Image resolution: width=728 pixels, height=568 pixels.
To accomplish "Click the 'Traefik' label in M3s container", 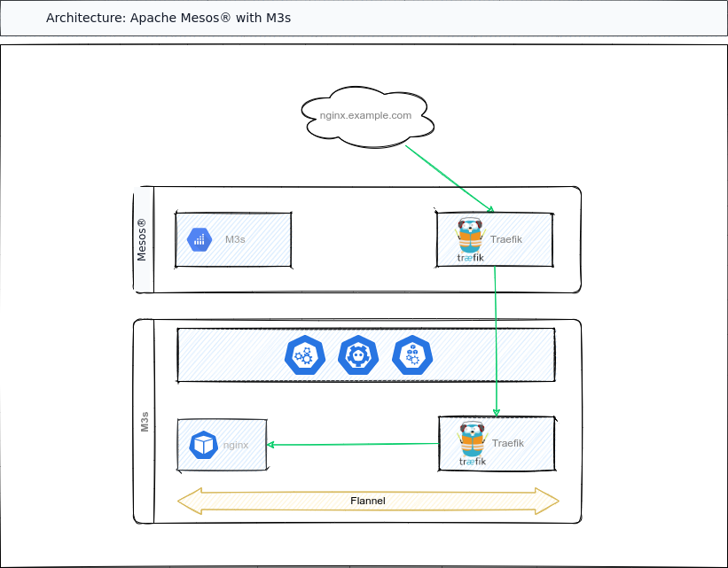I will pyautogui.click(x=508, y=443).
